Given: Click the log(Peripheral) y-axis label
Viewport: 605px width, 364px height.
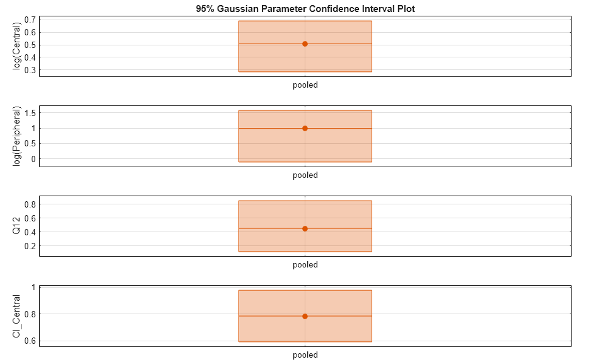Looking at the screenshot, I should click(17, 136).
